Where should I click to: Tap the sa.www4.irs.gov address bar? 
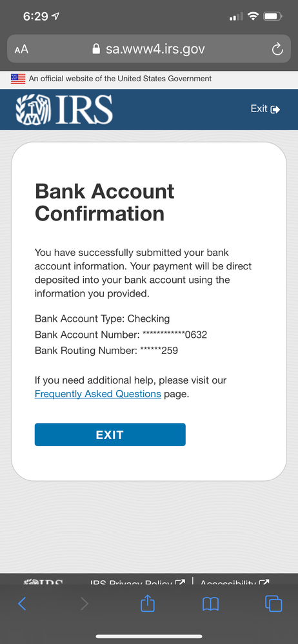point(149,50)
